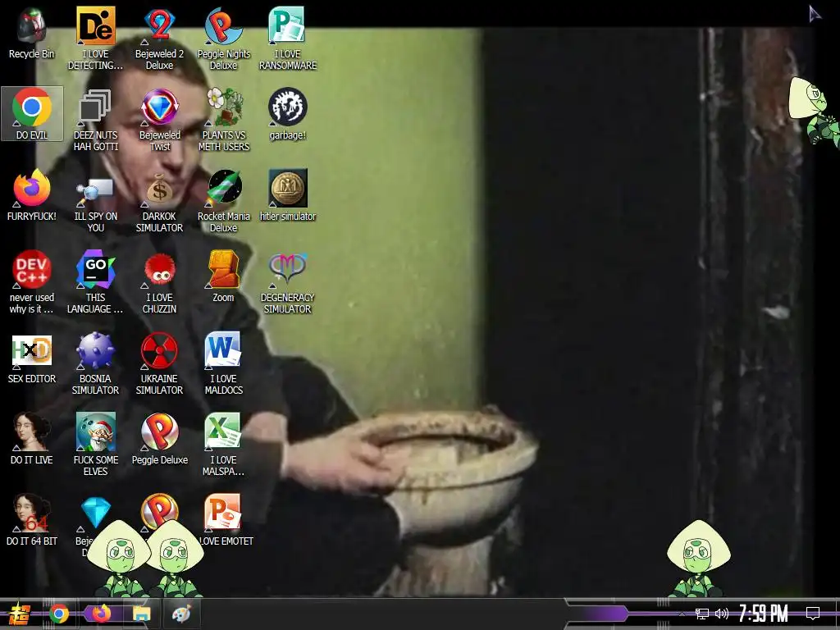840x630 pixels.
Task: Open Paint from the taskbar
Action: pos(181,614)
